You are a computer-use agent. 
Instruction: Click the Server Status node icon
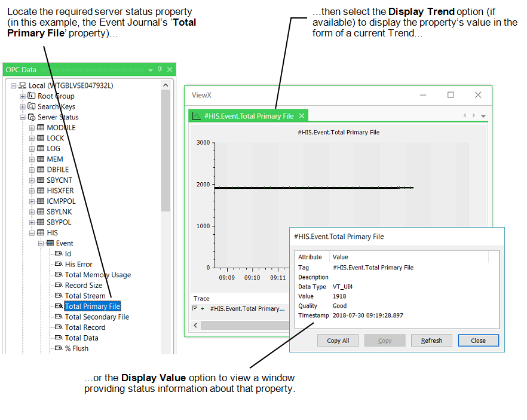(32, 117)
